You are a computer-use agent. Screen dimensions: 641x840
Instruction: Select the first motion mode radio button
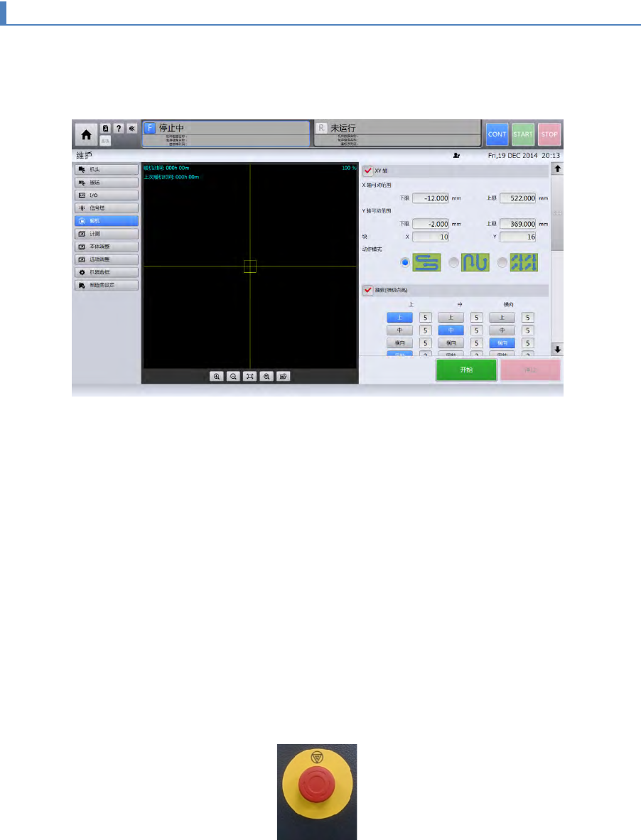coord(405,262)
